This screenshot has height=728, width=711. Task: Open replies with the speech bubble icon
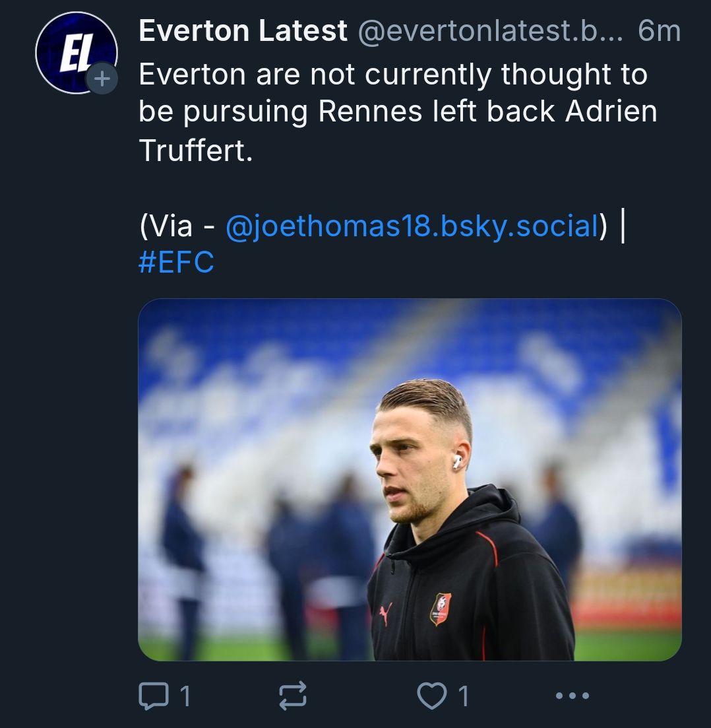152,695
